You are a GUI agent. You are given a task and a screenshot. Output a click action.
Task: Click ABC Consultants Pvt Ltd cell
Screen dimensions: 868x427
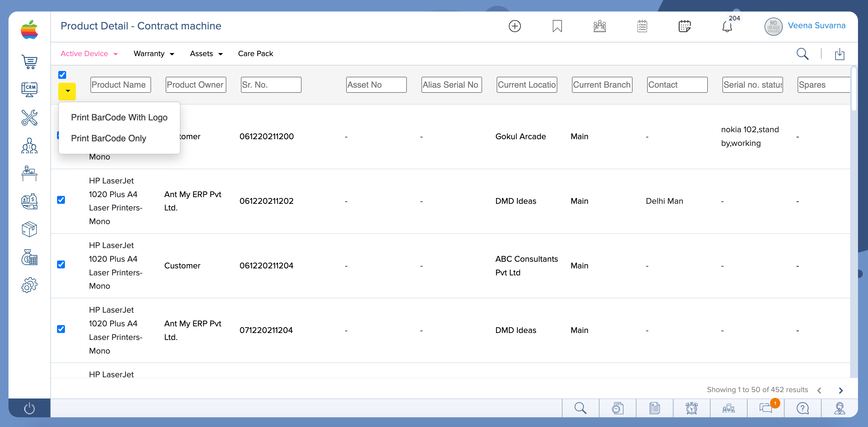tap(526, 266)
